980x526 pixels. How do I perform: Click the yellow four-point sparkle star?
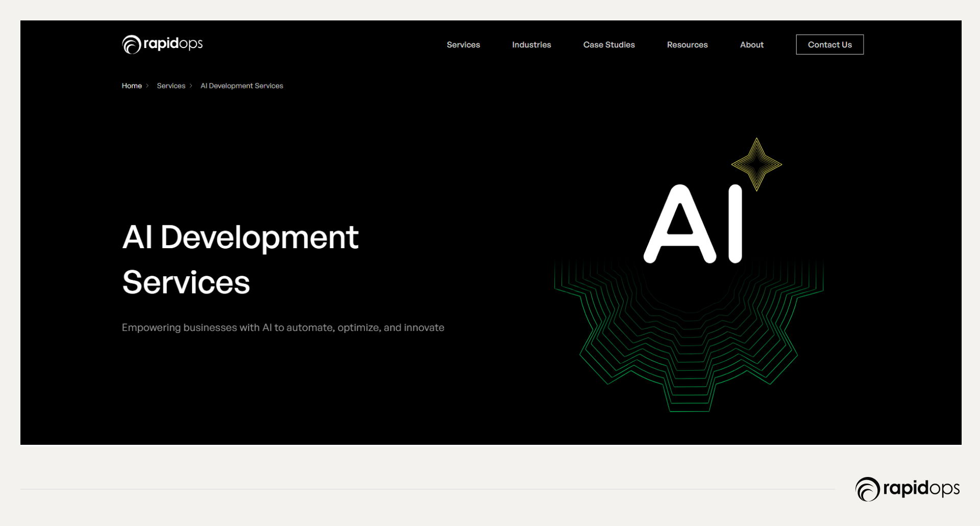pos(756,164)
